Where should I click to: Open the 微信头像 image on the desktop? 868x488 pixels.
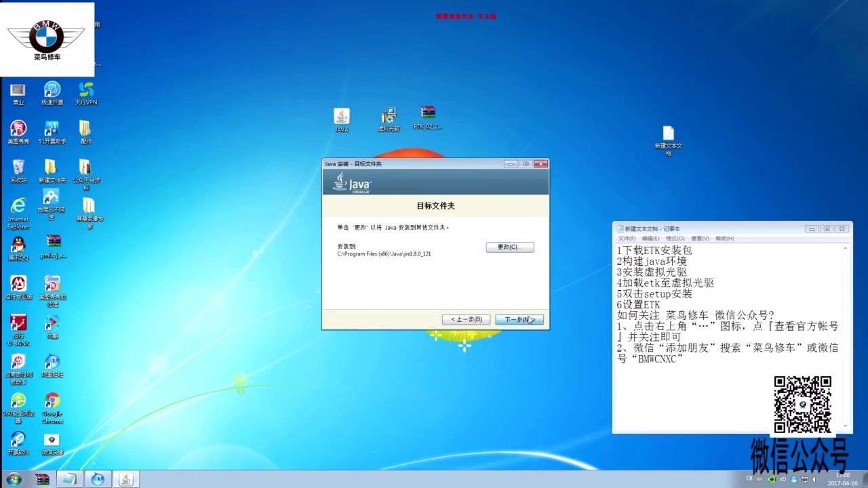52,443
